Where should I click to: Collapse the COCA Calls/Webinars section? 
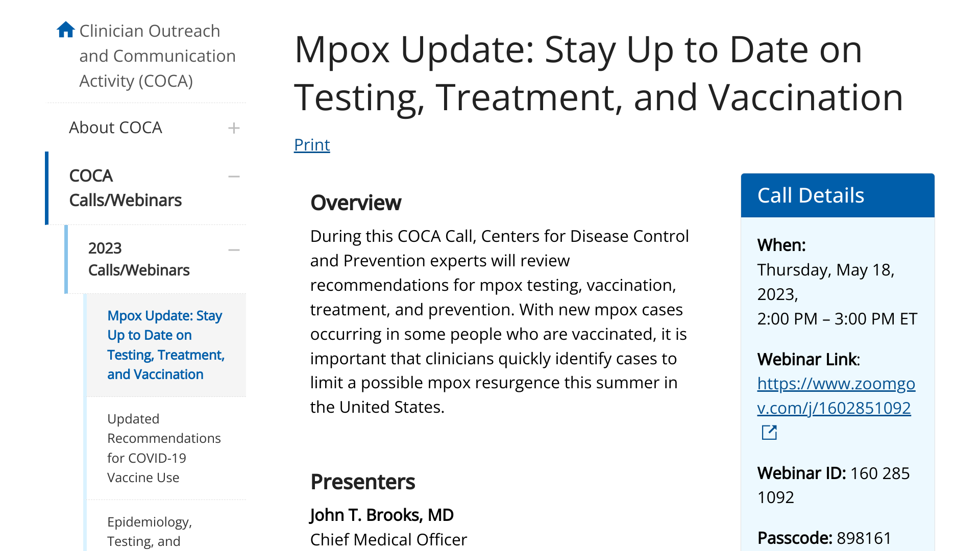tap(234, 177)
